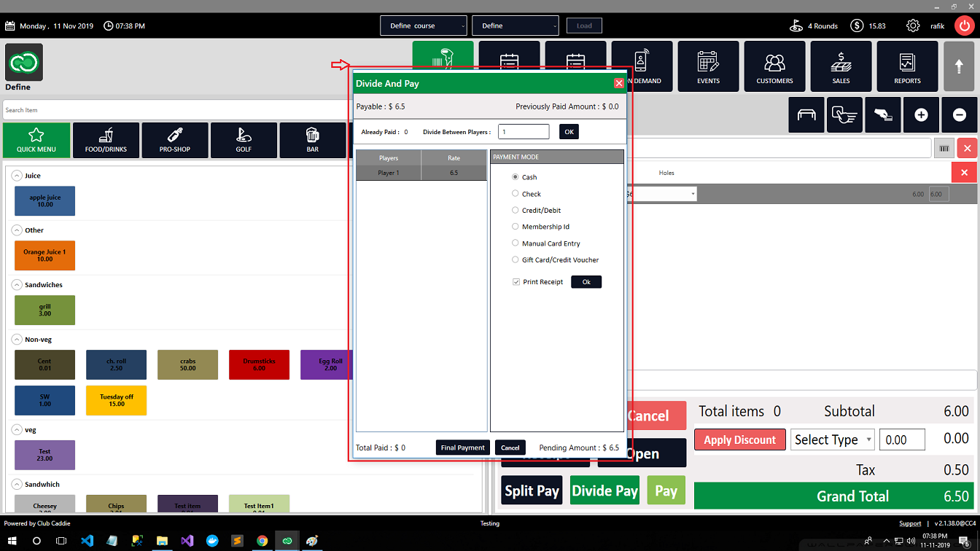Open Chrome from the taskbar
Viewport: 980px width, 551px height.
click(262, 541)
